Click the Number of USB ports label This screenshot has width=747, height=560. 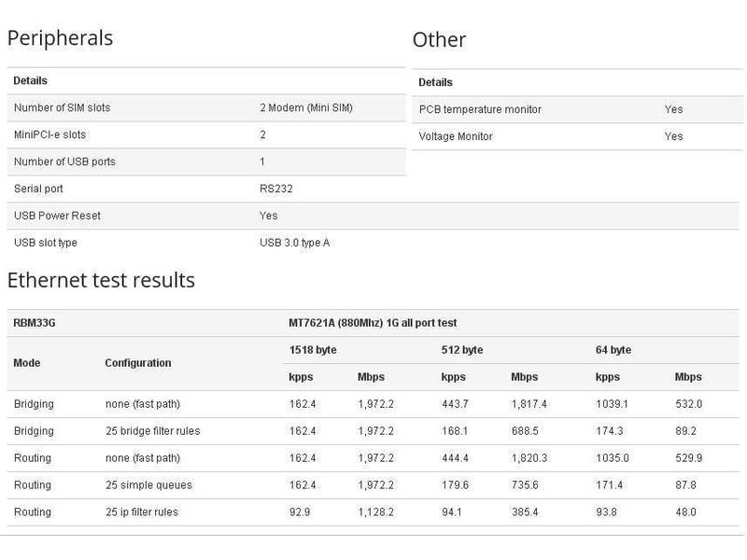click(x=64, y=162)
